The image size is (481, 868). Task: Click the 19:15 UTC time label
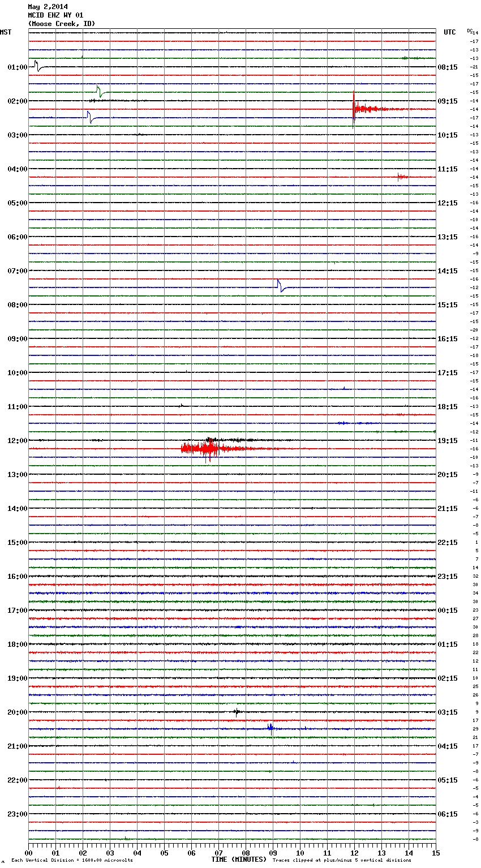pos(448,440)
